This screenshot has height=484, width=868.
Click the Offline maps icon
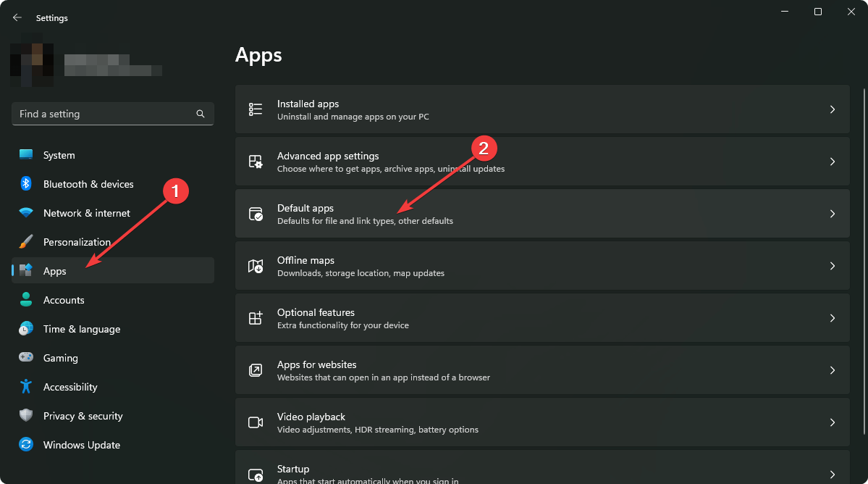pos(256,266)
